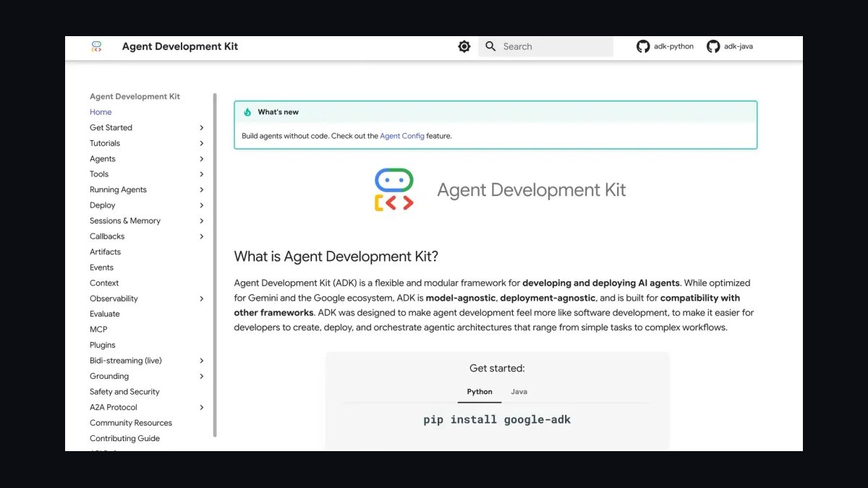
Task: Open the Community Resources link
Action: click(x=131, y=423)
